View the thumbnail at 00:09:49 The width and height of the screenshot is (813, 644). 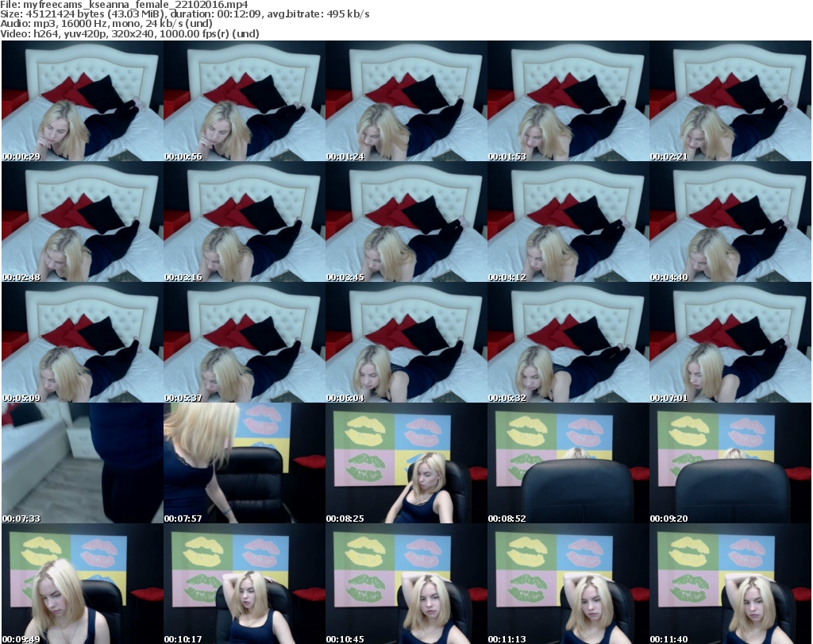83,584
